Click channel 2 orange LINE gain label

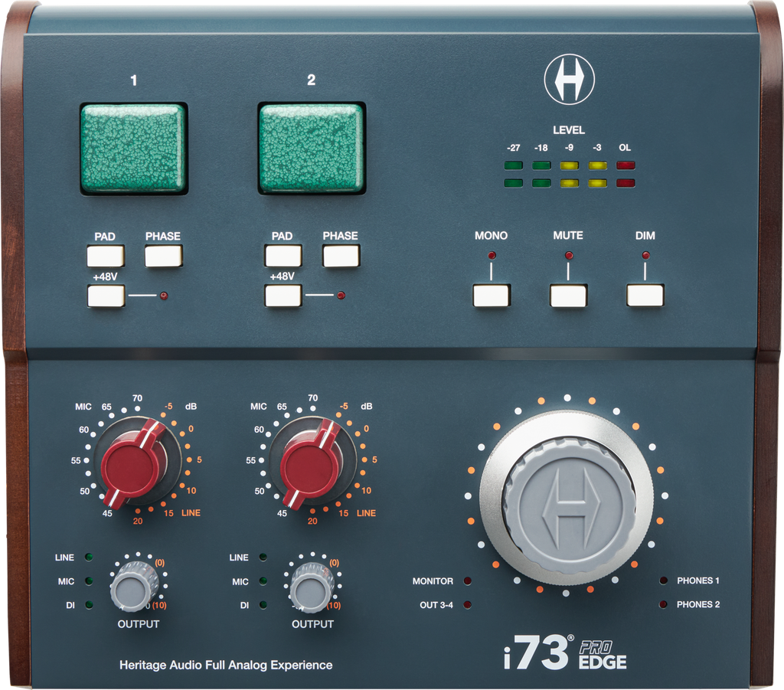[x=367, y=513]
